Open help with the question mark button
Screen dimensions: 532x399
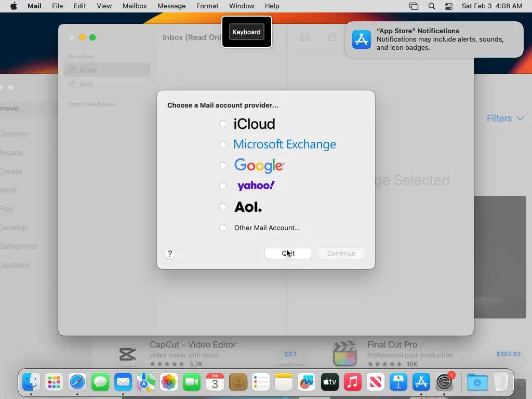coord(170,254)
